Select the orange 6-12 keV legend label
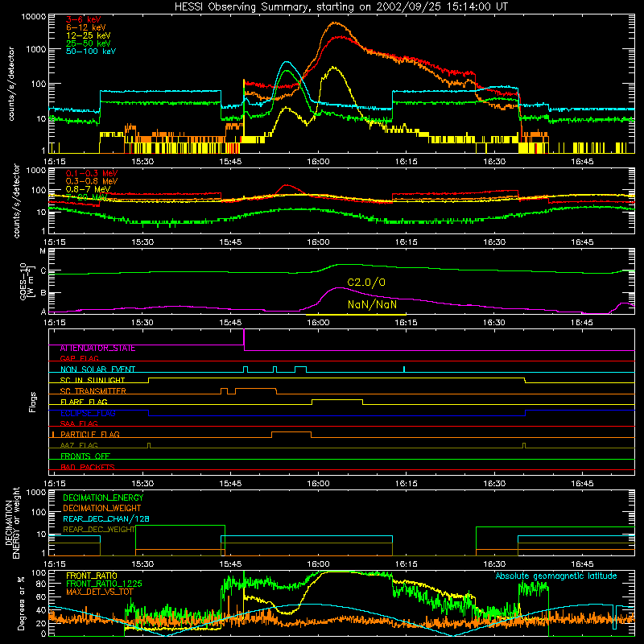 click(x=86, y=27)
